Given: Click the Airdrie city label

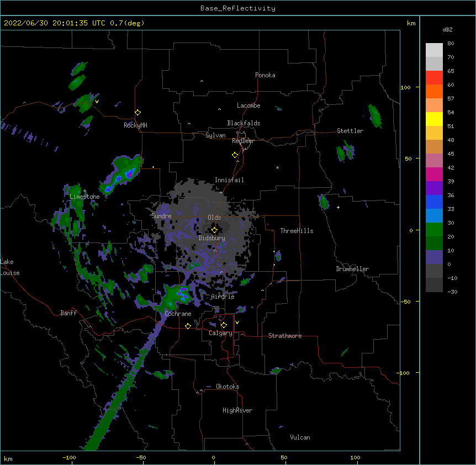Looking at the screenshot, I should tap(223, 297).
